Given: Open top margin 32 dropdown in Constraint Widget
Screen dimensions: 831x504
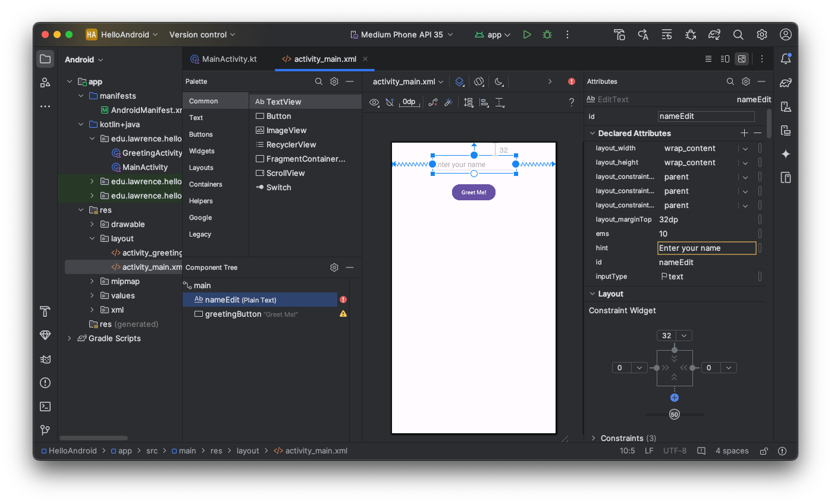Looking at the screenshot, I should pyautogui.click(x=685, y=336).
